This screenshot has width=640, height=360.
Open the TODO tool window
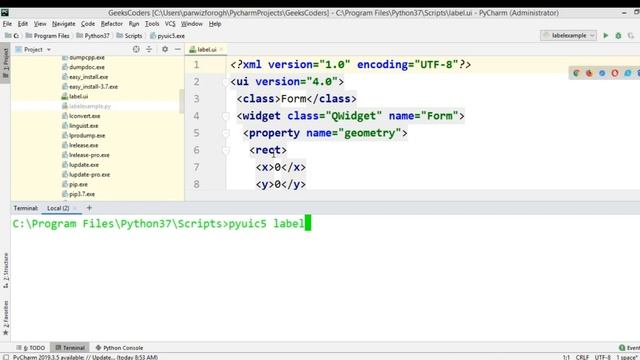[31, 348]
